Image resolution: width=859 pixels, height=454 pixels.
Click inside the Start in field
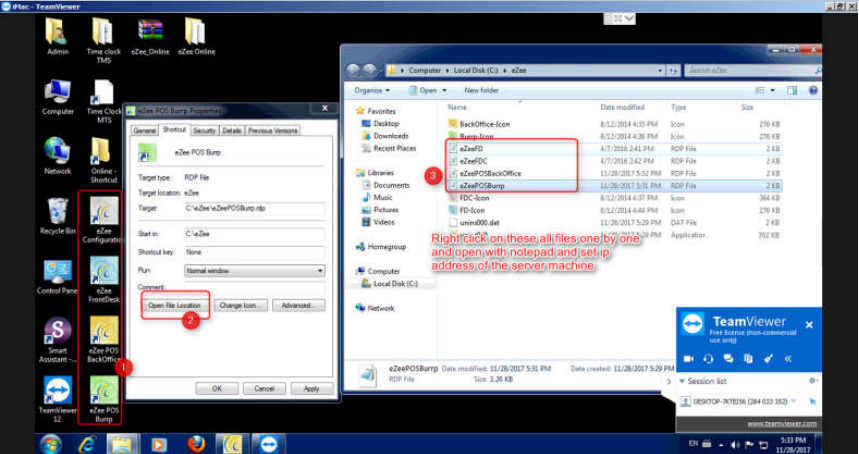[x=254, y=234]
